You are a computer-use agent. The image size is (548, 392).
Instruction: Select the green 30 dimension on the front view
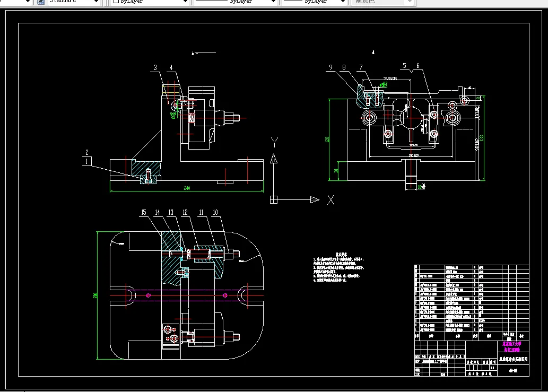(x=336, y=171)
